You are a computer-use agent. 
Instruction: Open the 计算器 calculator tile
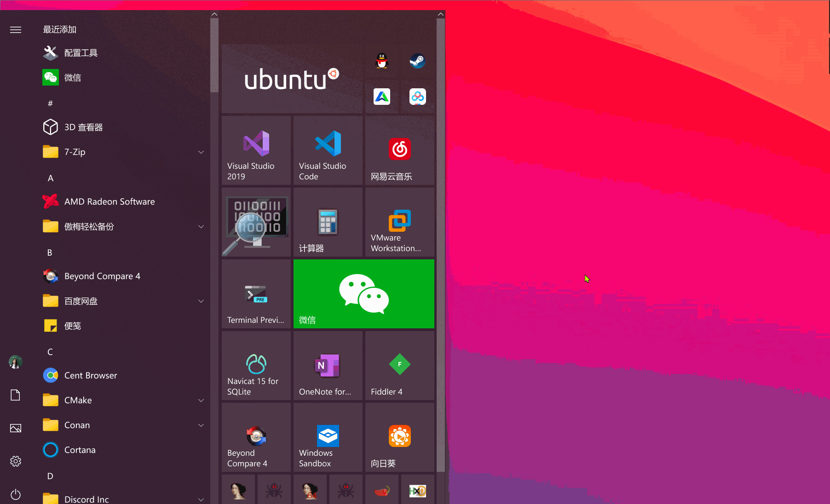[328, 222]
